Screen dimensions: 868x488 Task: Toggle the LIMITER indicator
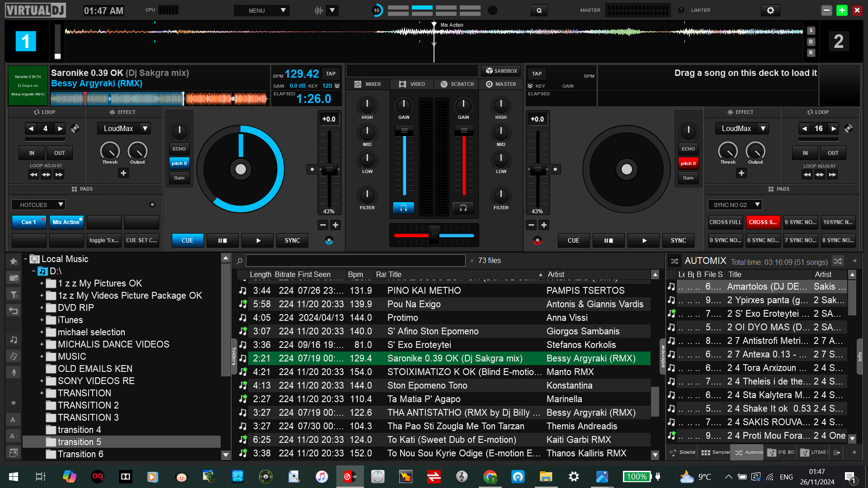681,10
